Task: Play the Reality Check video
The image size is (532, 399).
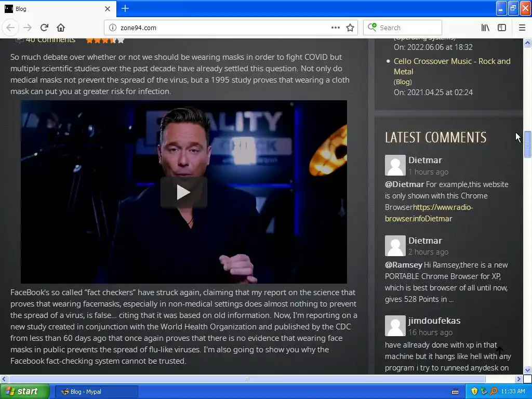Action: point(183,192)
